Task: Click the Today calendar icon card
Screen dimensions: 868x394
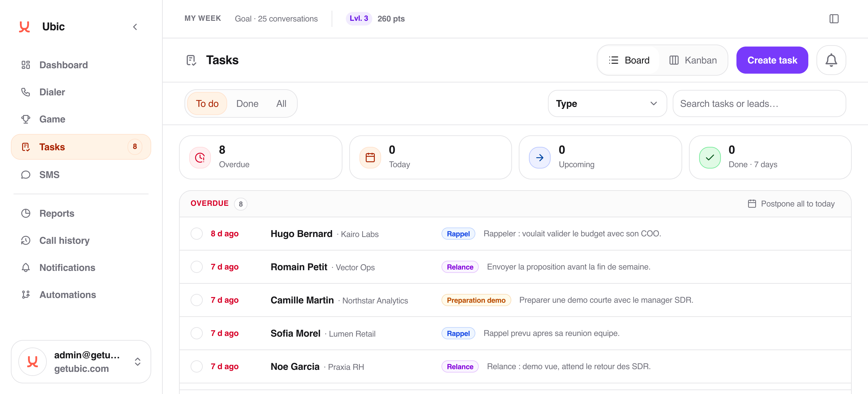Action: click(370, 158)
